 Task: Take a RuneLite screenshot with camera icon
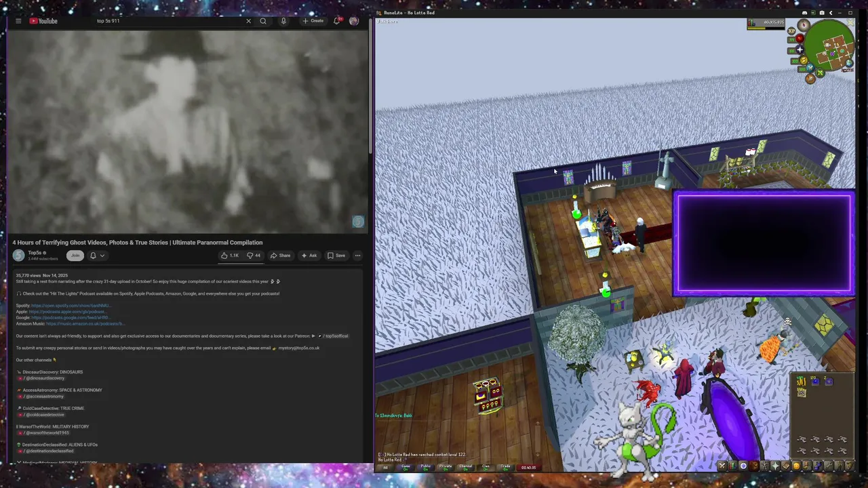[x=822, y=13]
